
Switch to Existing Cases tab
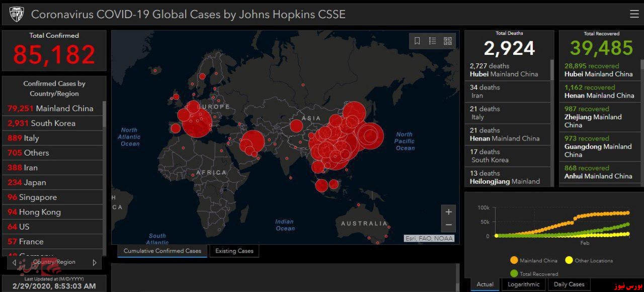234,251
